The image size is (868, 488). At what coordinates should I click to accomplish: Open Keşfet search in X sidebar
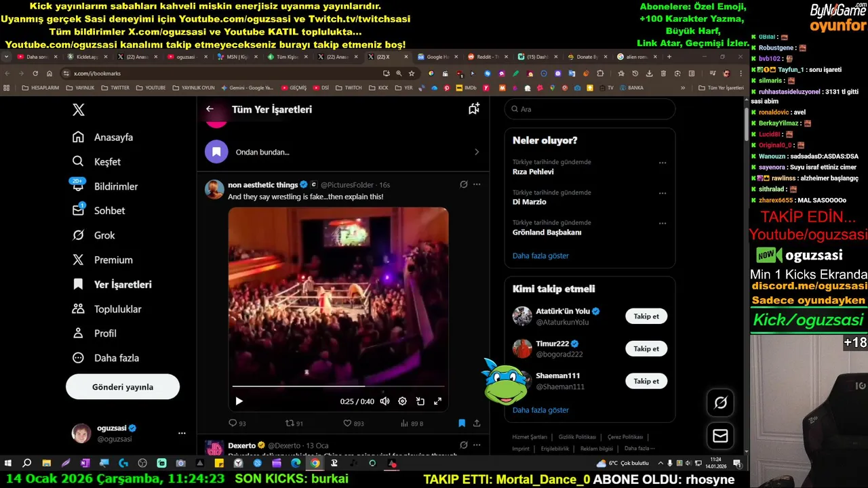[x=96, y=161]
